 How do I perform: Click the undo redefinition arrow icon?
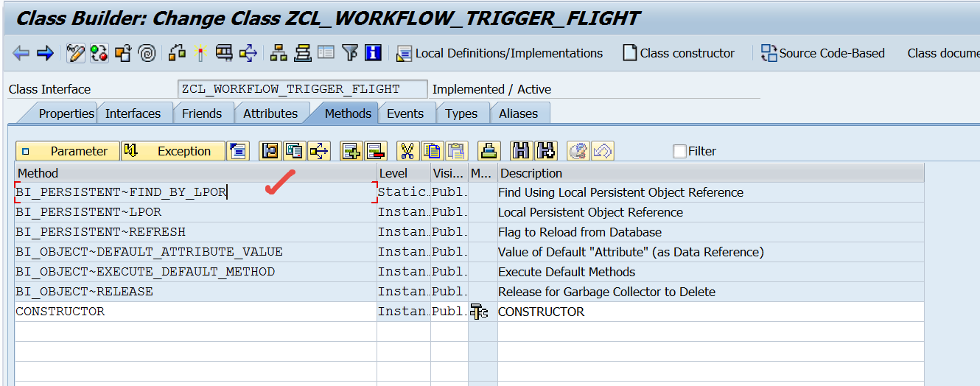[x=603, y=151]
